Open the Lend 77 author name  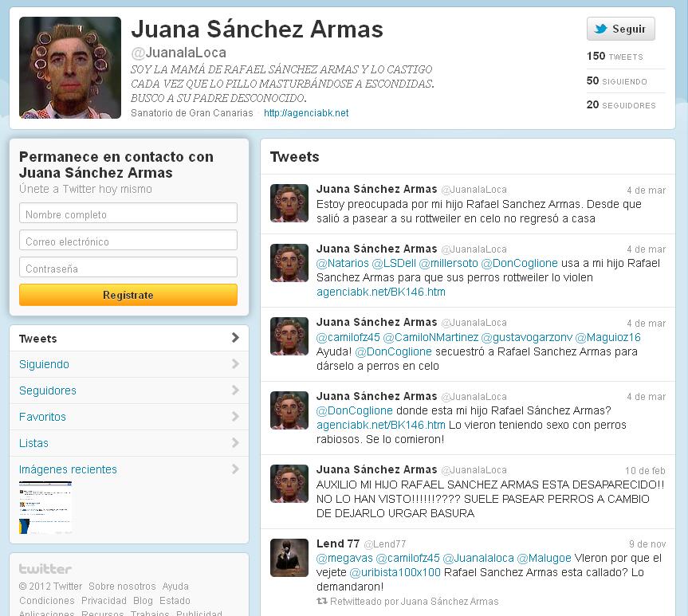[338, 543]
